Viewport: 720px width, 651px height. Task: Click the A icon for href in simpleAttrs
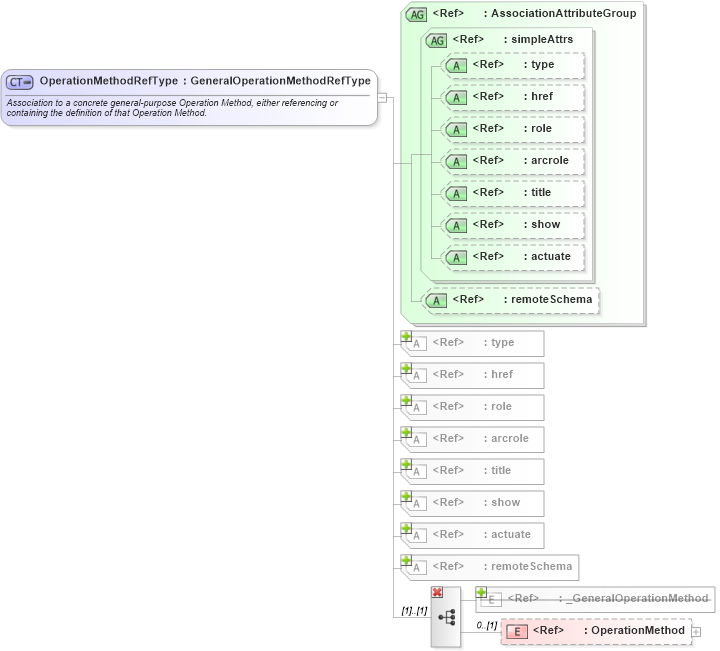[x=456, y=98]
